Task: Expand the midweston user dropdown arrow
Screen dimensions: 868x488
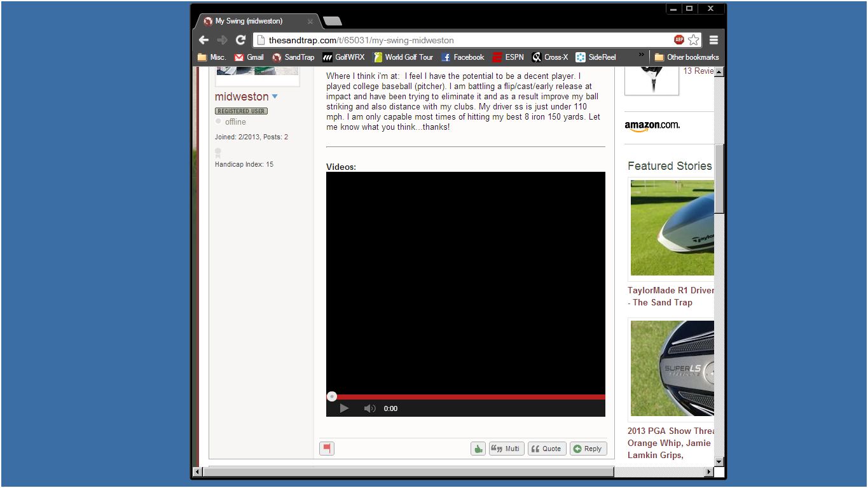Action: (275, 97)
